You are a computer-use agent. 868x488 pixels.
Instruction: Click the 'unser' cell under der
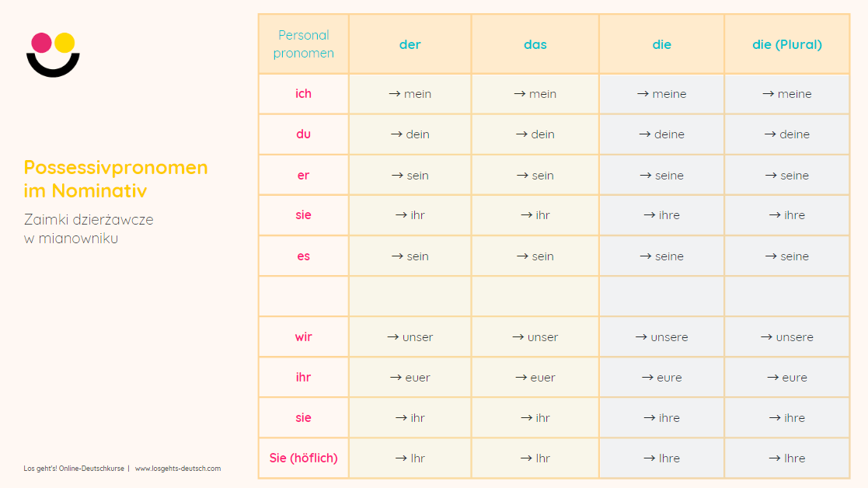point(410,337)
